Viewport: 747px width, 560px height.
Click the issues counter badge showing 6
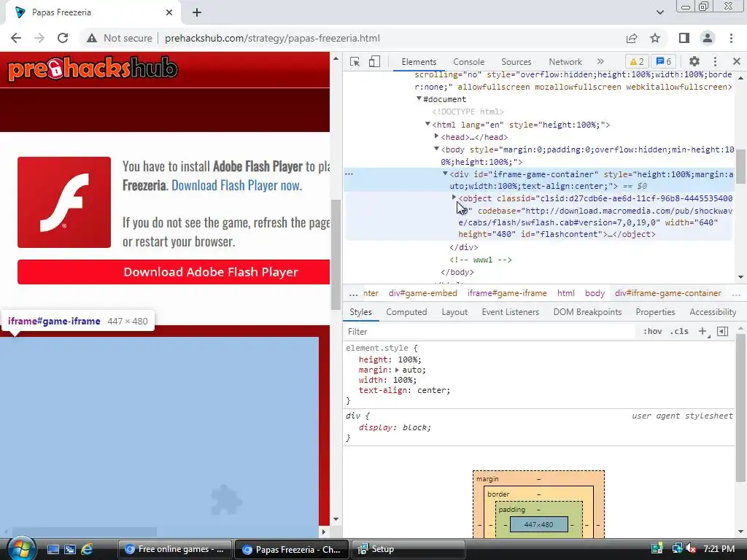tap(664, 61)
